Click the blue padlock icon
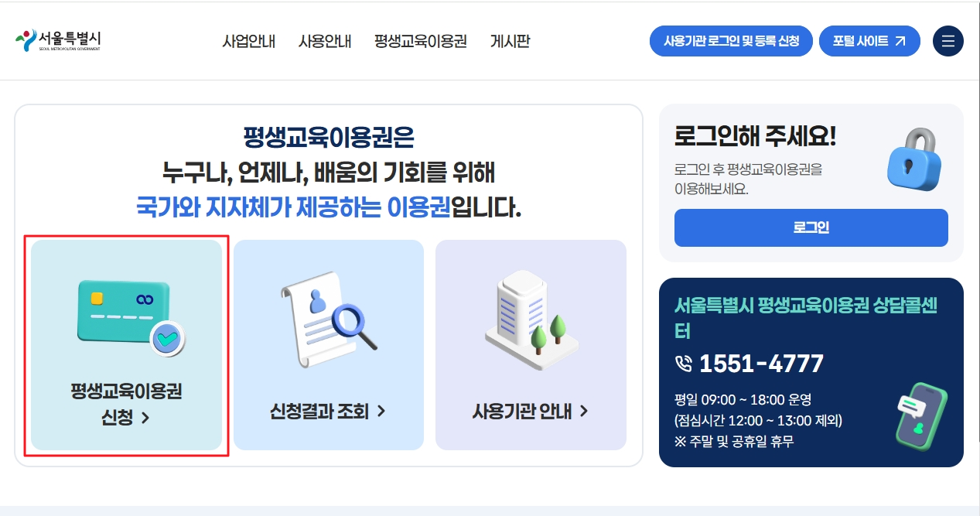This screenshot has height=516, width=980. point(916,160)
